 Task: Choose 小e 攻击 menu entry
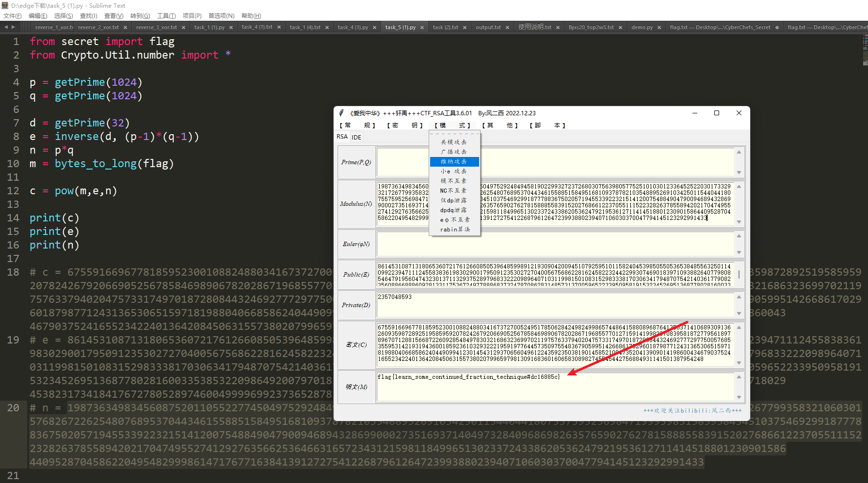click(x=454, y=171)
